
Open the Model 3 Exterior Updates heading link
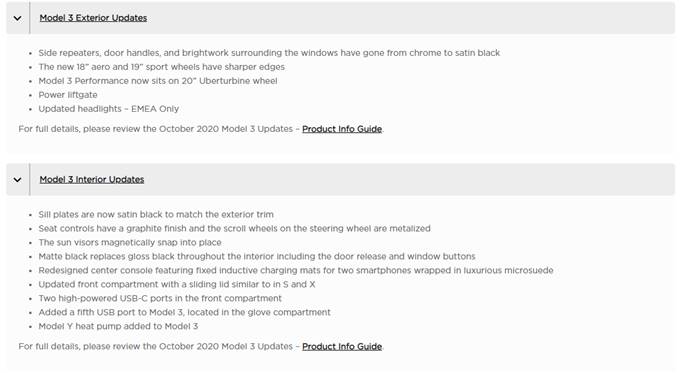93,18
